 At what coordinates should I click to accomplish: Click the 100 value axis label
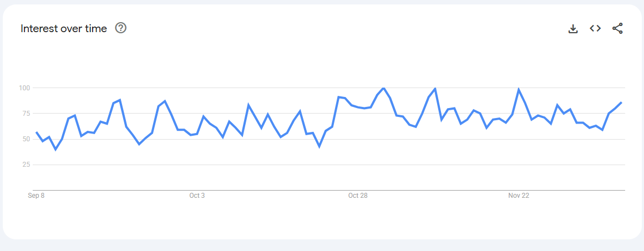(26, 88)
